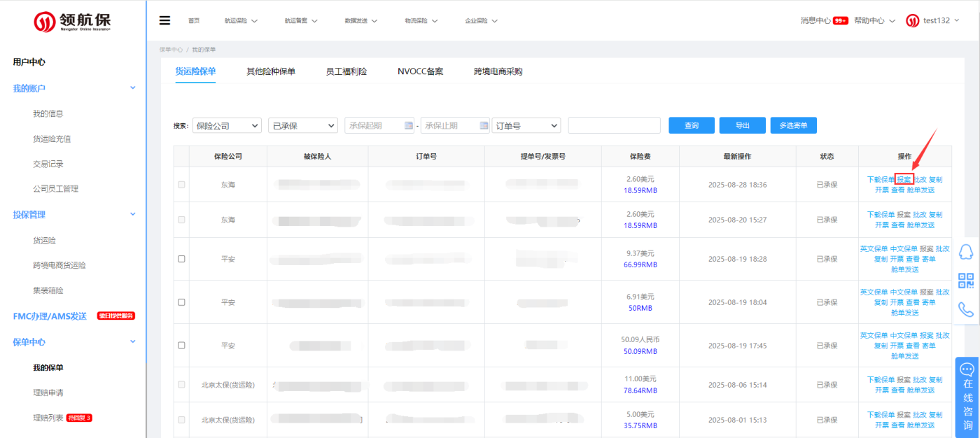Screen dimensions: 980x438
Task: Click the 多选寄单 button
Action: pyautogui.click(x=794, y=125)
